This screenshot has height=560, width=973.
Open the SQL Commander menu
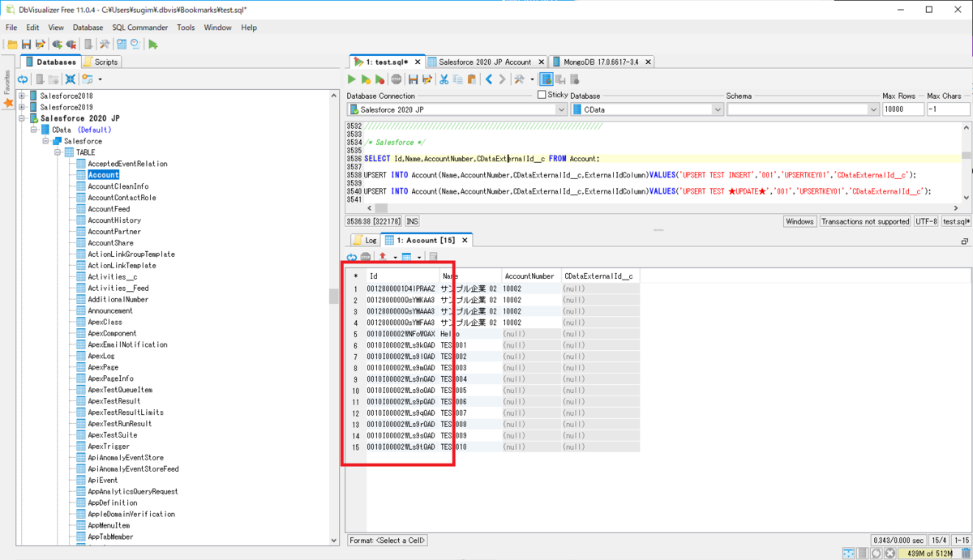[140, 28]
